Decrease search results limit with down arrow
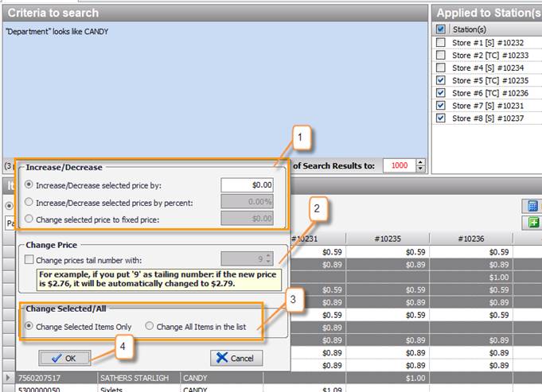 click(421, 169)
